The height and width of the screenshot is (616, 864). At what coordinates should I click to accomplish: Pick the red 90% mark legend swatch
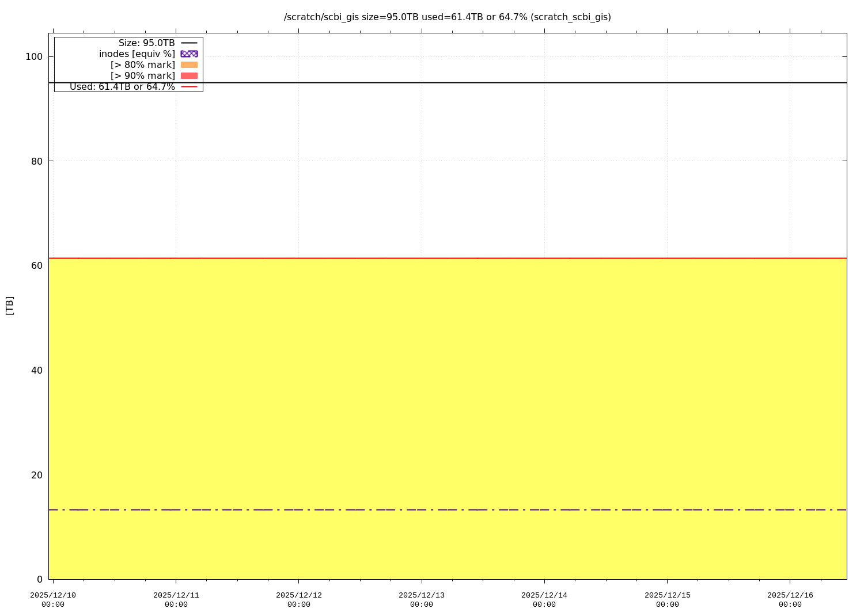[x=189, y=75]
